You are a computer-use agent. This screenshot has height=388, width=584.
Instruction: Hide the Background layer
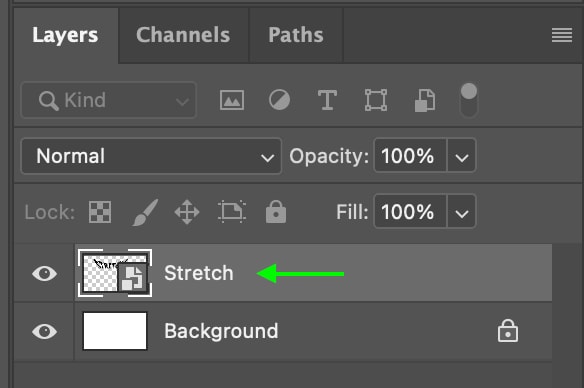[x=44, y=331]
